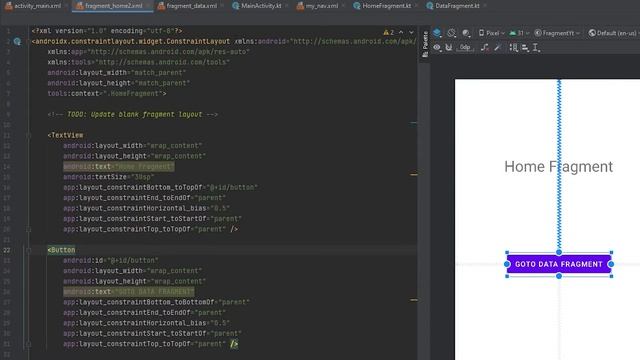
Task: Select the GOTO DATA FRAGMENT button in preview
Action: pos(559,264)
